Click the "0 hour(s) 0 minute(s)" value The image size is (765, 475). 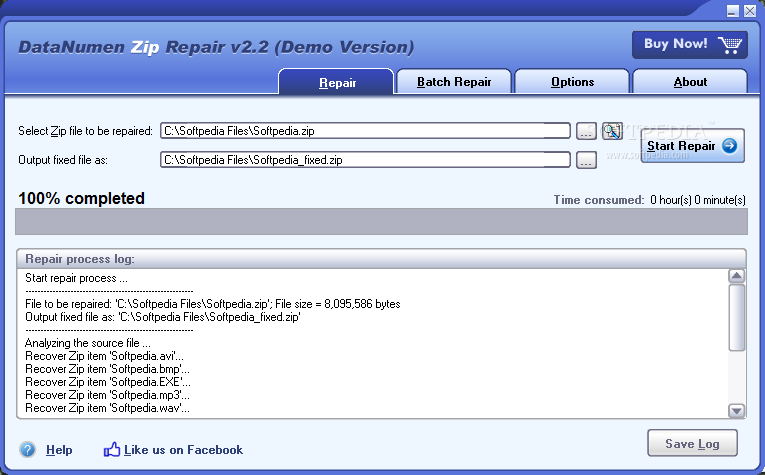(x=698, y=200)
